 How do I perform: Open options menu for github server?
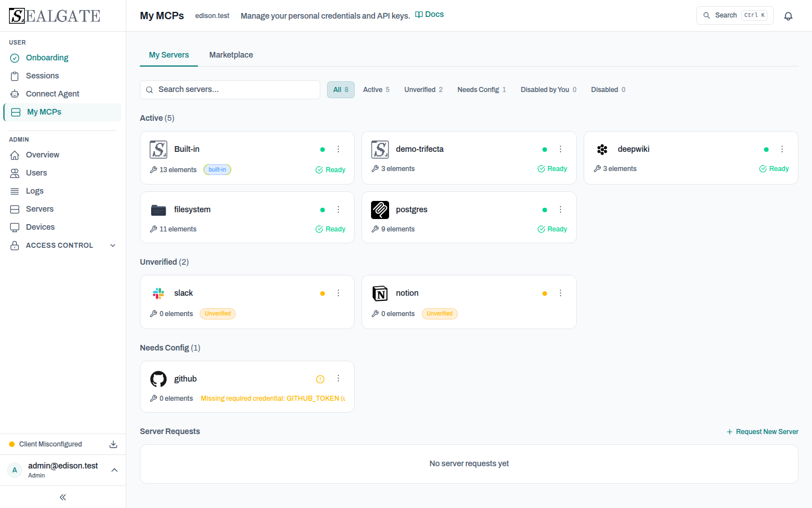tap(338, 378)
